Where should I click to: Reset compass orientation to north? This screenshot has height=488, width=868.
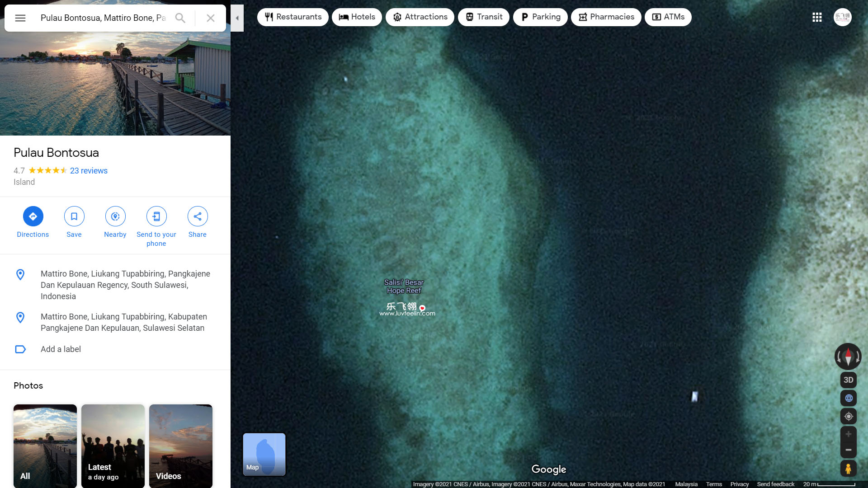[848, 357]
